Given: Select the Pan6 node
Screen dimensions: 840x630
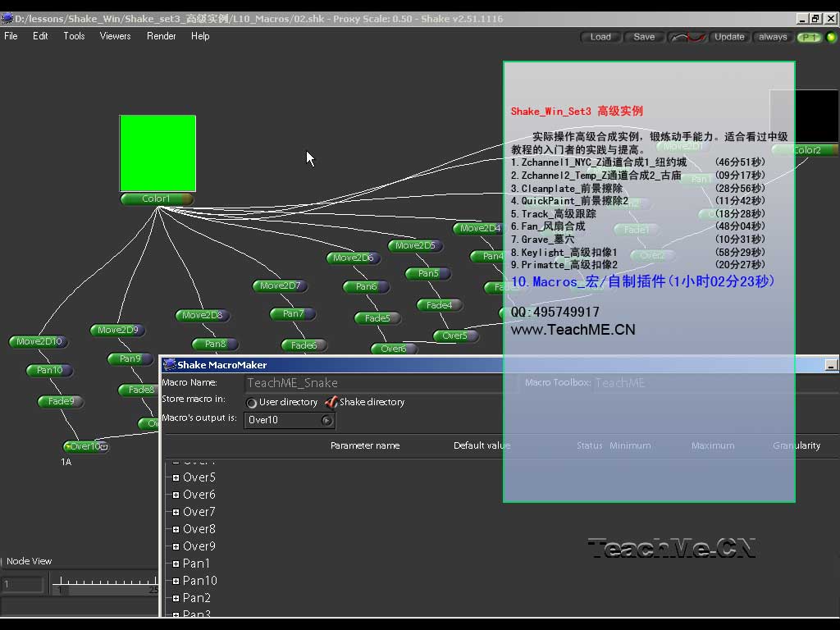Looking at the screenshot, I should [x=366, y=286].
